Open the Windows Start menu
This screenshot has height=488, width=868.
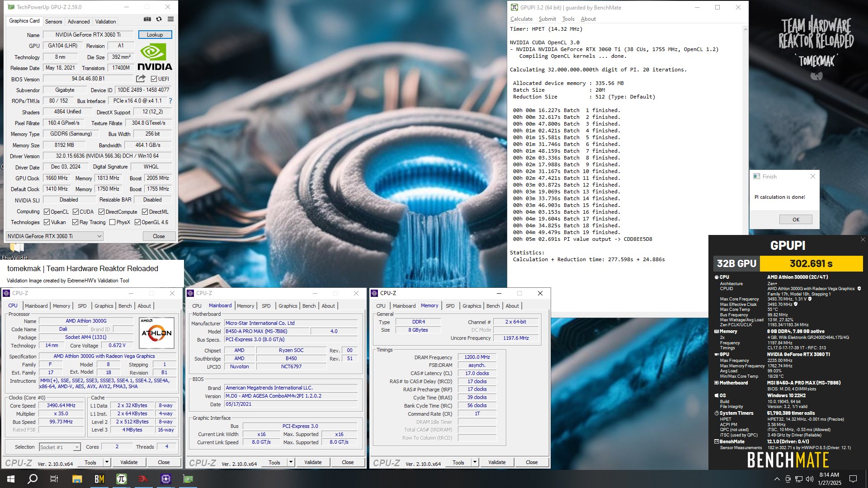11,479
